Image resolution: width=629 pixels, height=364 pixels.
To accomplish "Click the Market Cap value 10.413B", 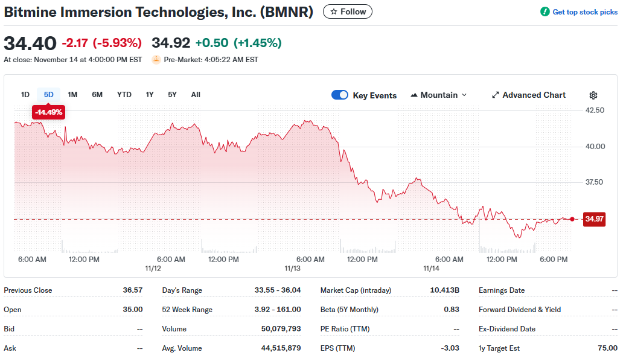I will coord(444,290).
